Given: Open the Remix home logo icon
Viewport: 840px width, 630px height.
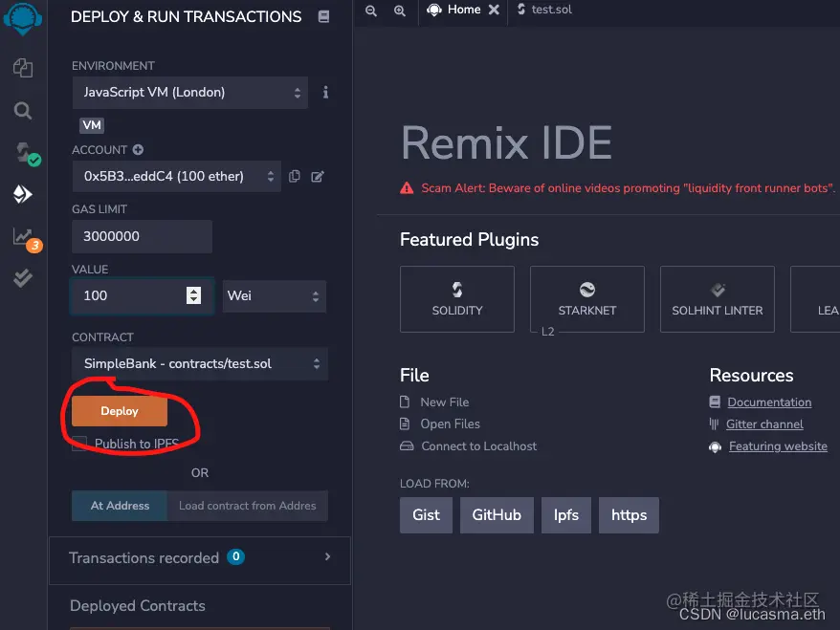Looking at the screenshot, I should pyautogui.click(x=23, y=19).
